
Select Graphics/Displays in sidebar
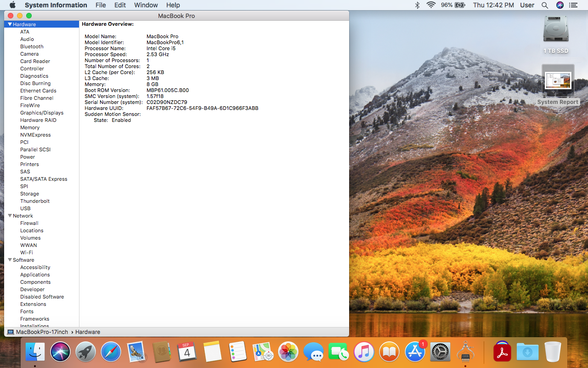point(42,113)
